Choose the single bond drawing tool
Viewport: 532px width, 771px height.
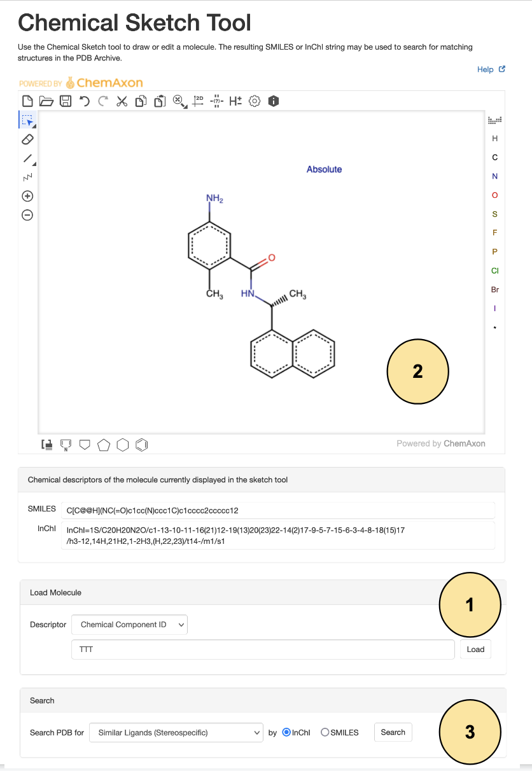click(x=27, y=158)
